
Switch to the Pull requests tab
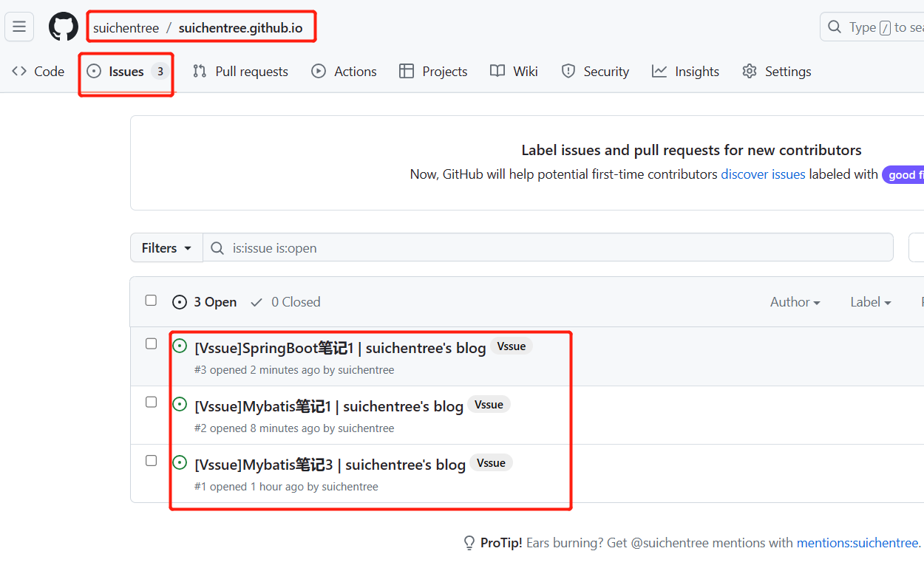(x=240, y=72)
